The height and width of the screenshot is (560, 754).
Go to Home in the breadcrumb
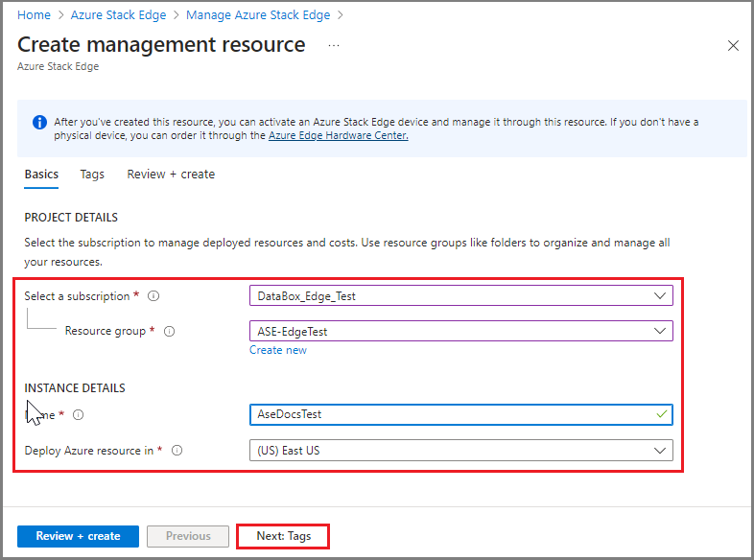click(x=34, y=15)
